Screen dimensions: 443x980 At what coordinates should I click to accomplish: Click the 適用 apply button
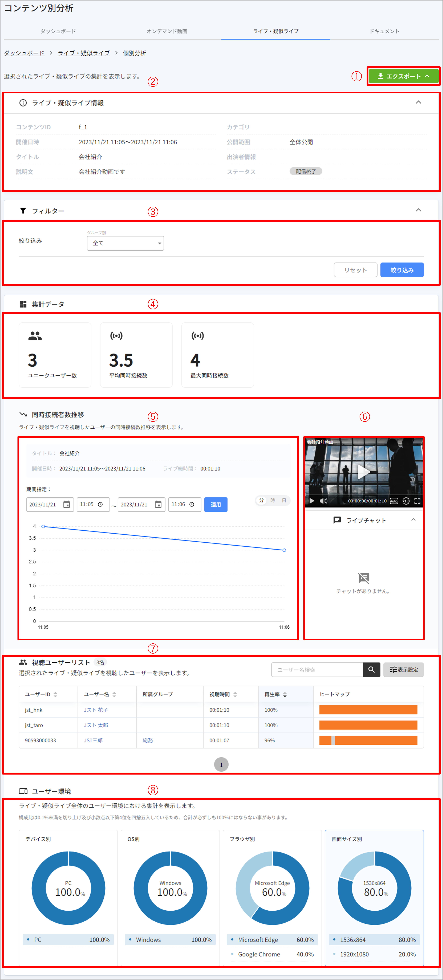tap(216, 504)
